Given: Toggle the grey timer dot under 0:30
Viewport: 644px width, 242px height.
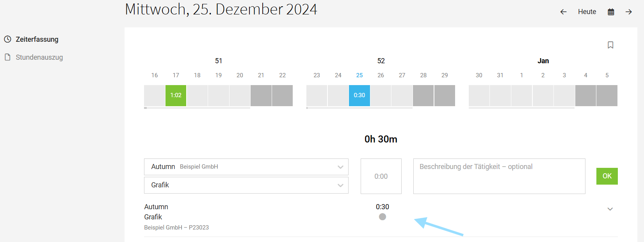Looking at the screenshot, I should tap(382, 217).
